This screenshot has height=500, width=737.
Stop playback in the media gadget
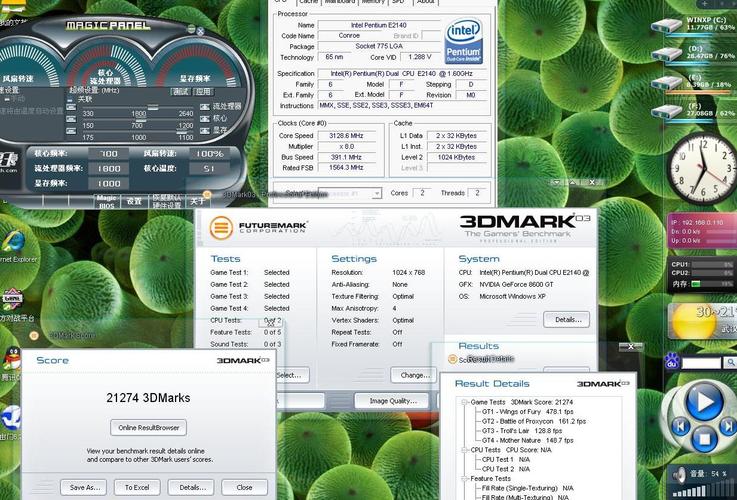(x=704, y=439)
